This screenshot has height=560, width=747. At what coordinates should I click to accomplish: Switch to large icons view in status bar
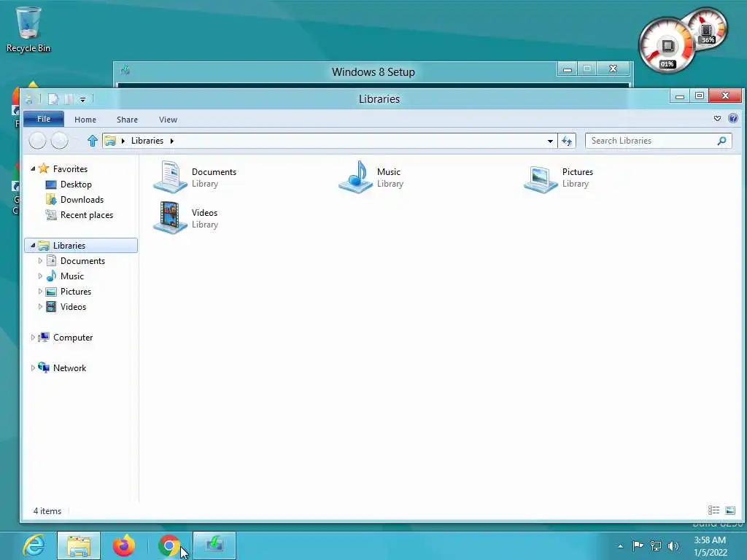729,510
